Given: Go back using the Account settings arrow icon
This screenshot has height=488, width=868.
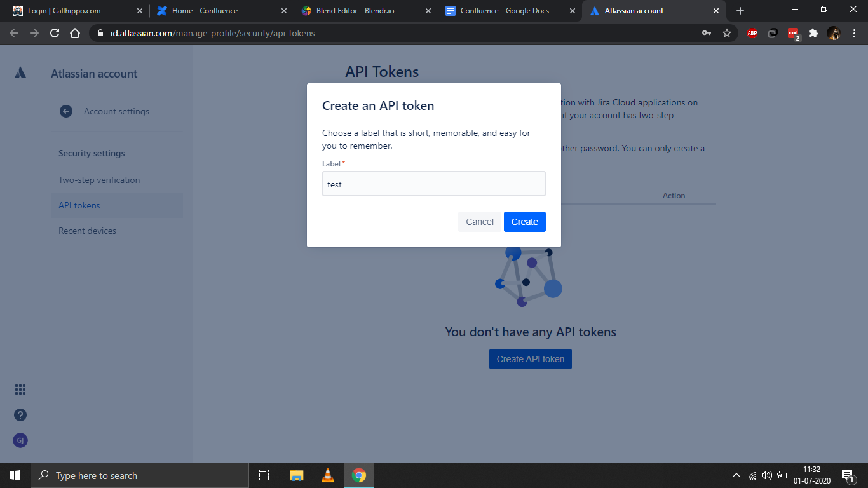Looking at the screenshot, I should click(66, 111).
